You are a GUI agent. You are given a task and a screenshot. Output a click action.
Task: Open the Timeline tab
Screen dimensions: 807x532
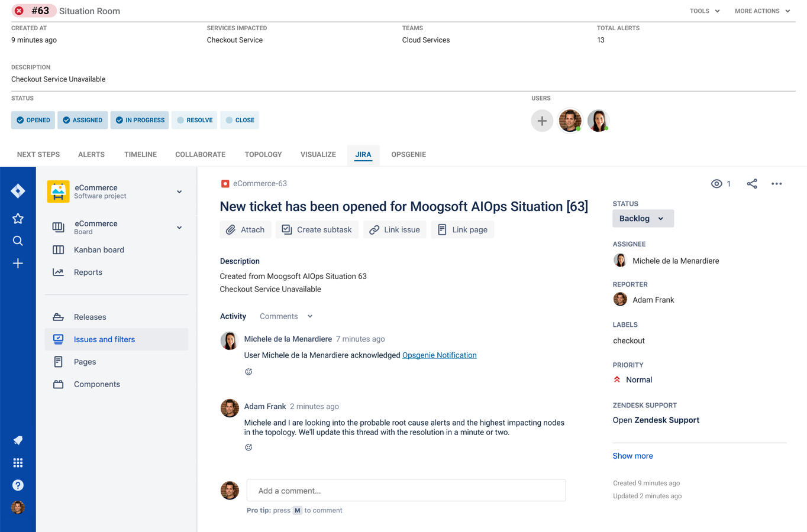pos(140,155)
